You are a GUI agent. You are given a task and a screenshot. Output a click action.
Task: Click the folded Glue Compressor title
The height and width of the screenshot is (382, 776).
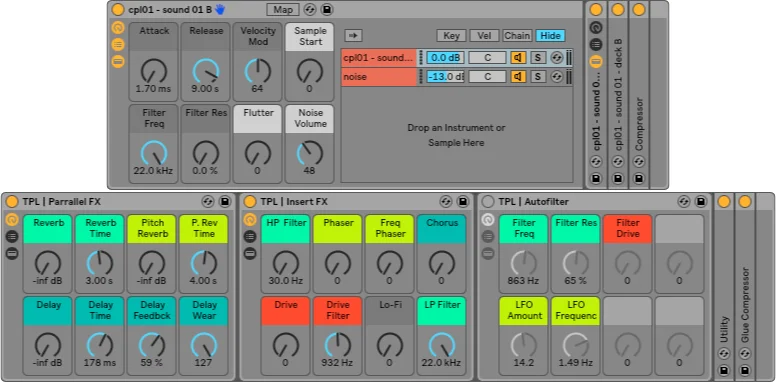(x=745, y=305)
